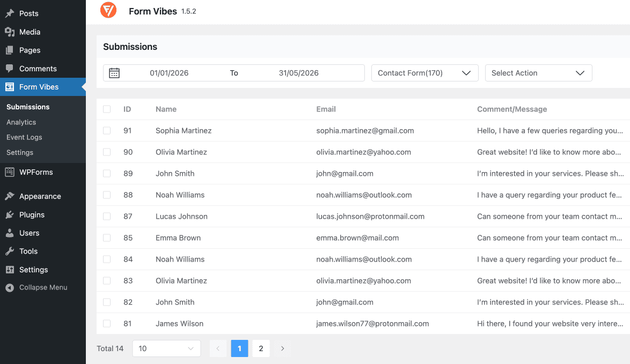Tick the checkbox for submission 84
The width and height of the screenshot is (630, 364).
(106, 259)
